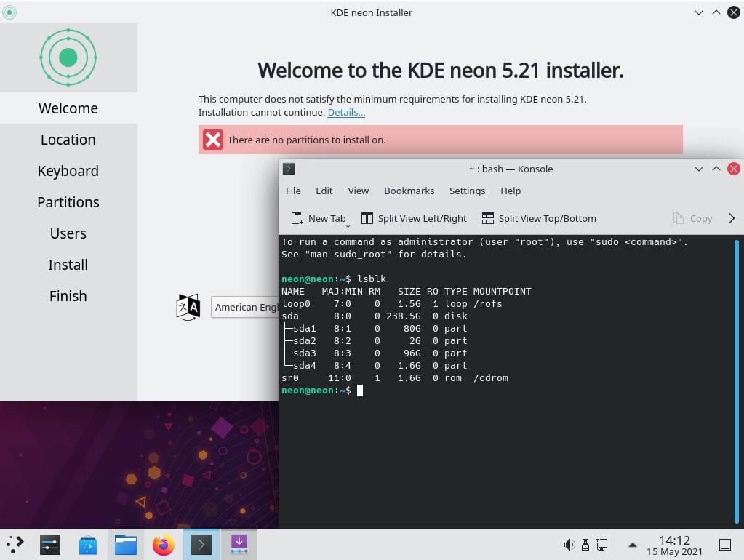Open the Edit menu in Konsole
Screen dimensions: 744x560
point(324,191)
